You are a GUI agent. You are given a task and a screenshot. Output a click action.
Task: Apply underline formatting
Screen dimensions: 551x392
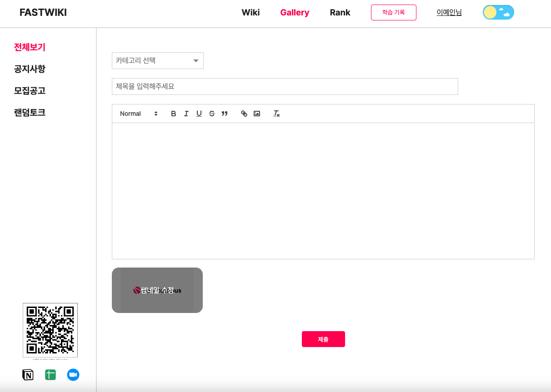click(x=199, y=114)
